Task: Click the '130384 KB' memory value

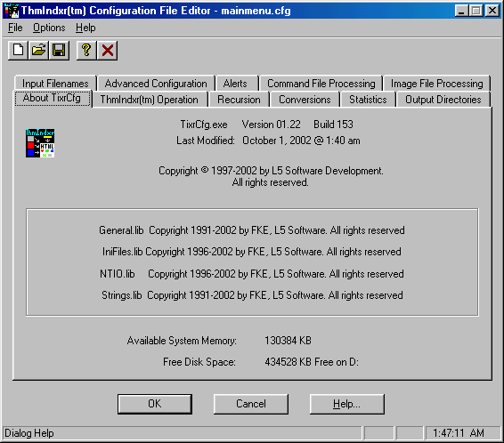Action: [x=288, y=341]
